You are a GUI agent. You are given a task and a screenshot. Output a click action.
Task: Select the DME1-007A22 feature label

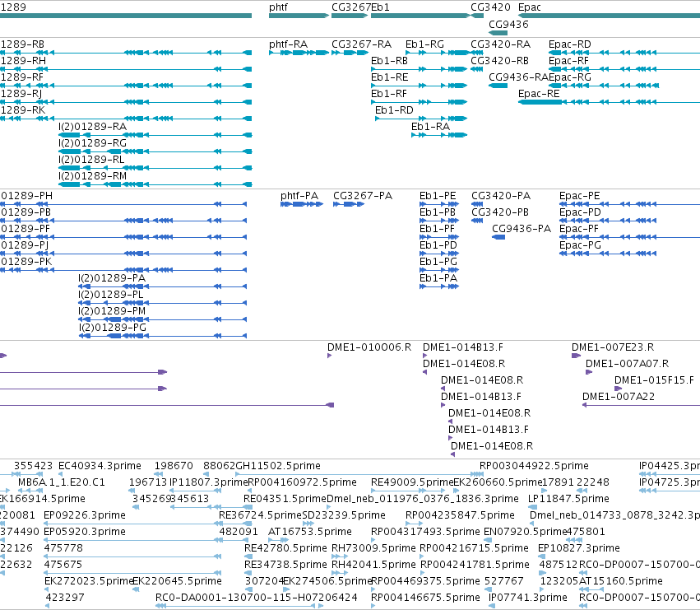point(619,397)
